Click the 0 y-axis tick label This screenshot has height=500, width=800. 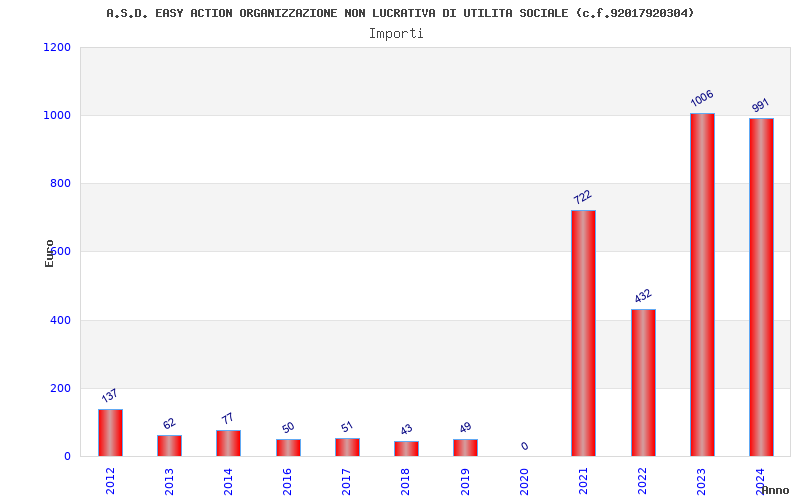67,457
